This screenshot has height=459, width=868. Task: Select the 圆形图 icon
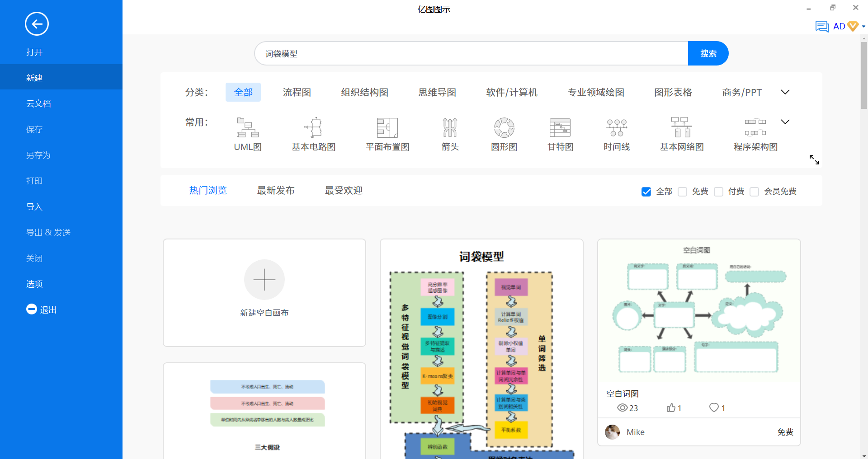coord(504,127)
